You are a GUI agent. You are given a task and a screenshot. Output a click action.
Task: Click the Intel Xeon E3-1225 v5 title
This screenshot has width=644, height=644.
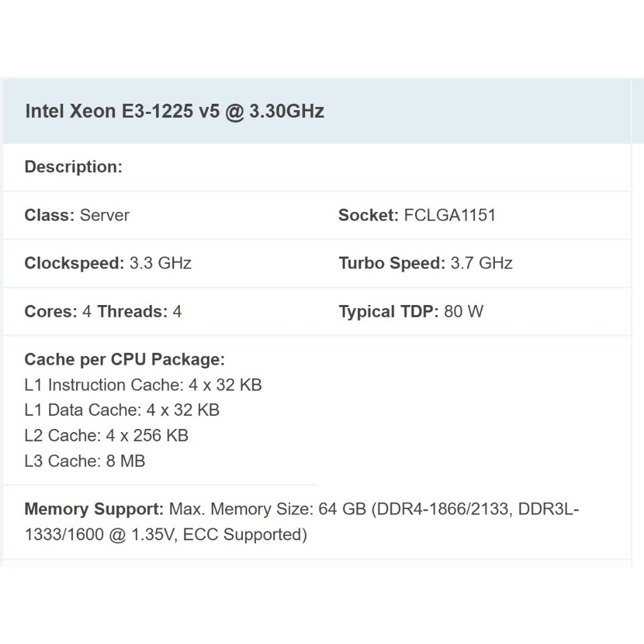[174, 111]
